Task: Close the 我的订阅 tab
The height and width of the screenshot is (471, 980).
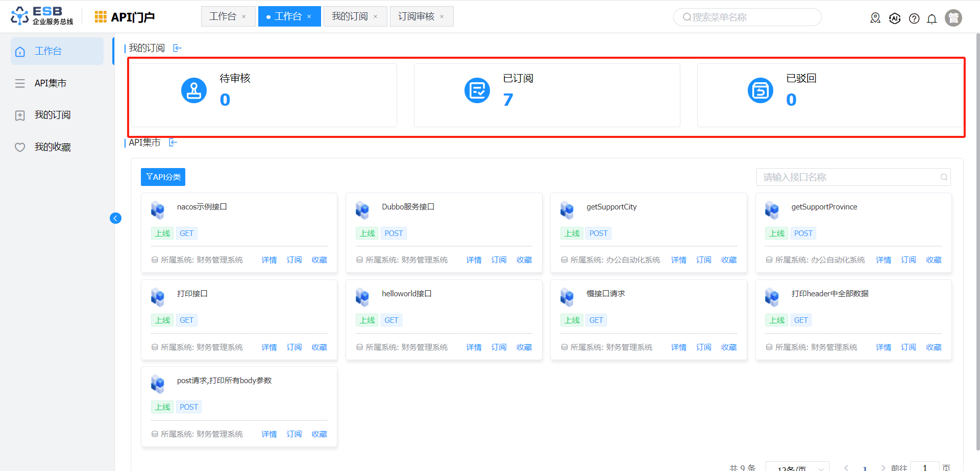Action: click(376, 17)
